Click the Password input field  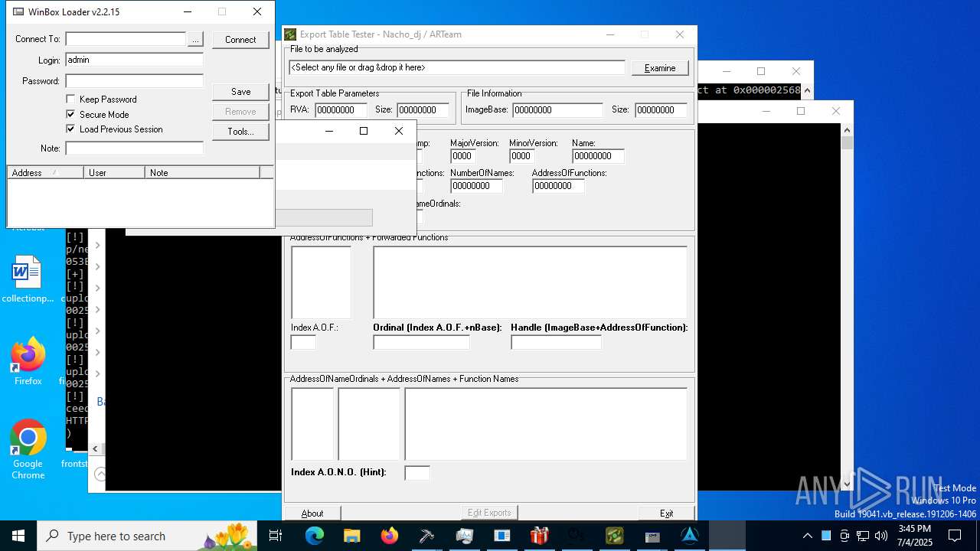[134, 81]
